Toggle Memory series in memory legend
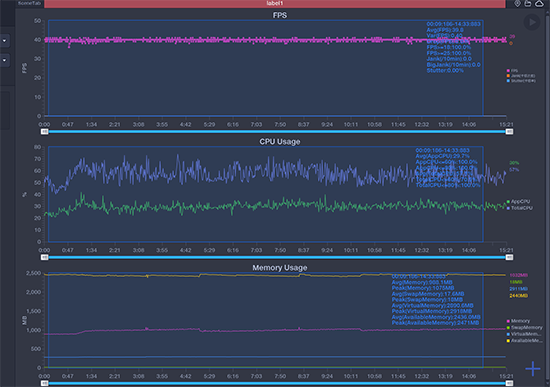This screenshot has width=550, height=387. [x=518, y=321]
